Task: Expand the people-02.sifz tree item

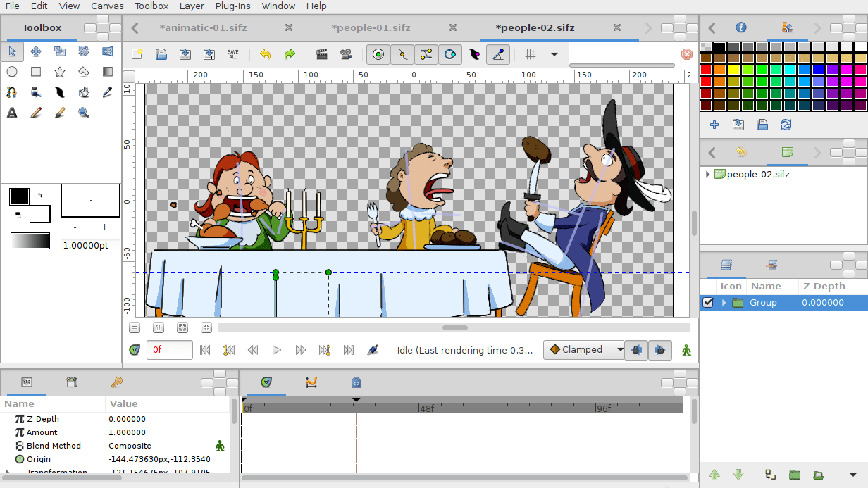Action: pos(707,174)
